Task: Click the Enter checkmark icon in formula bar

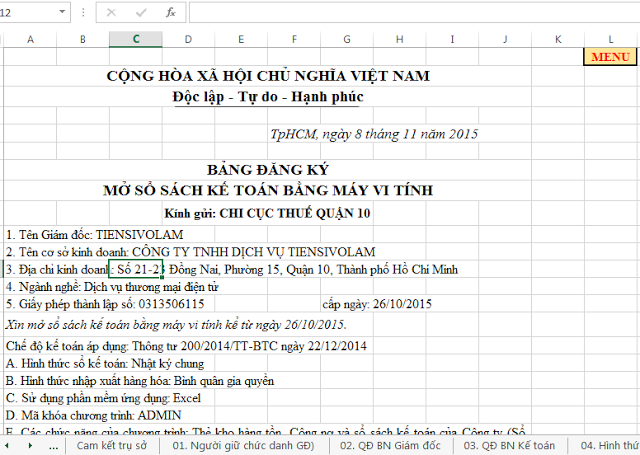Action: click(x=139, y=12)
